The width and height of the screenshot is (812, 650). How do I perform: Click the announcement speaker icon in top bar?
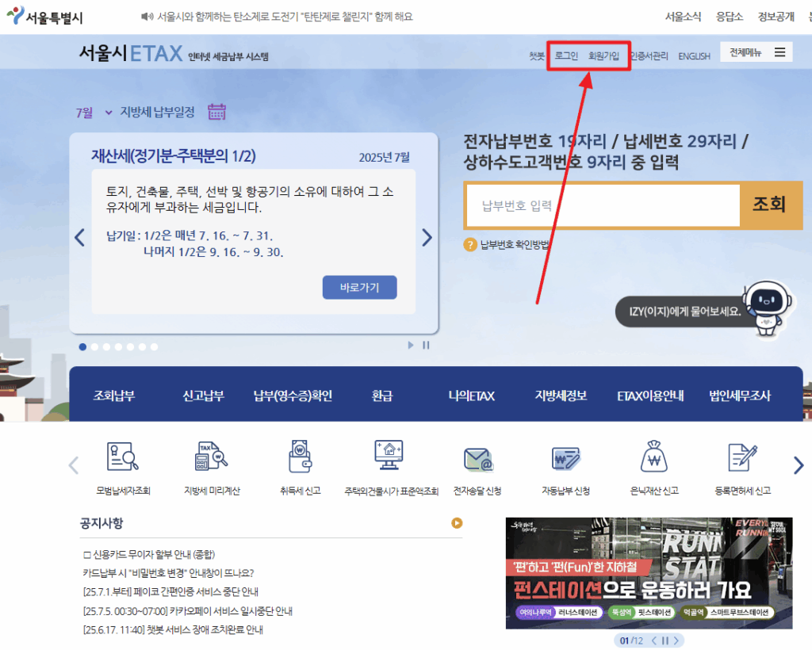click(x=147, y=17)
